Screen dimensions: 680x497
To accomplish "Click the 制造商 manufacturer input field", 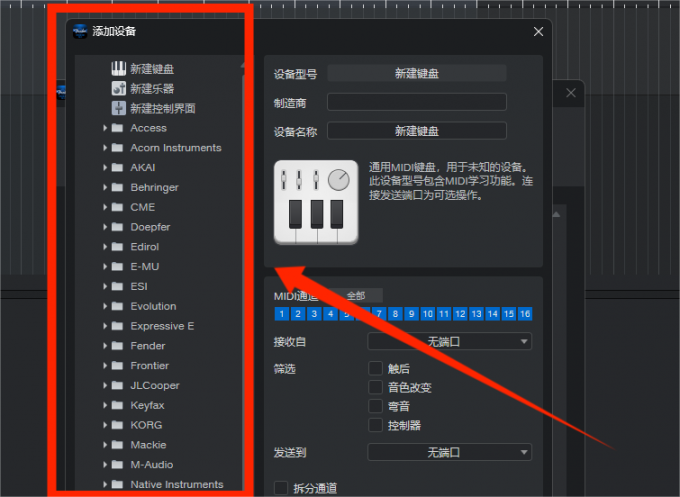I will pos(416,102).
